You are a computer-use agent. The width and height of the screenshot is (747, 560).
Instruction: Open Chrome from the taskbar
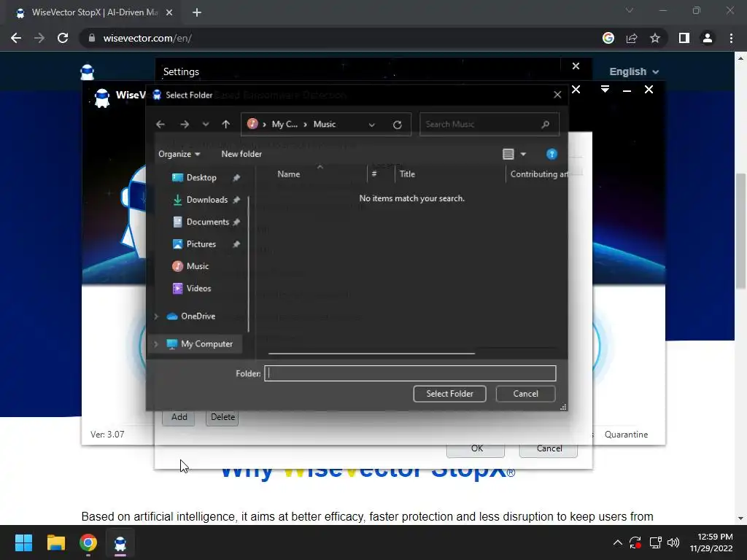[x=88, y=542]
